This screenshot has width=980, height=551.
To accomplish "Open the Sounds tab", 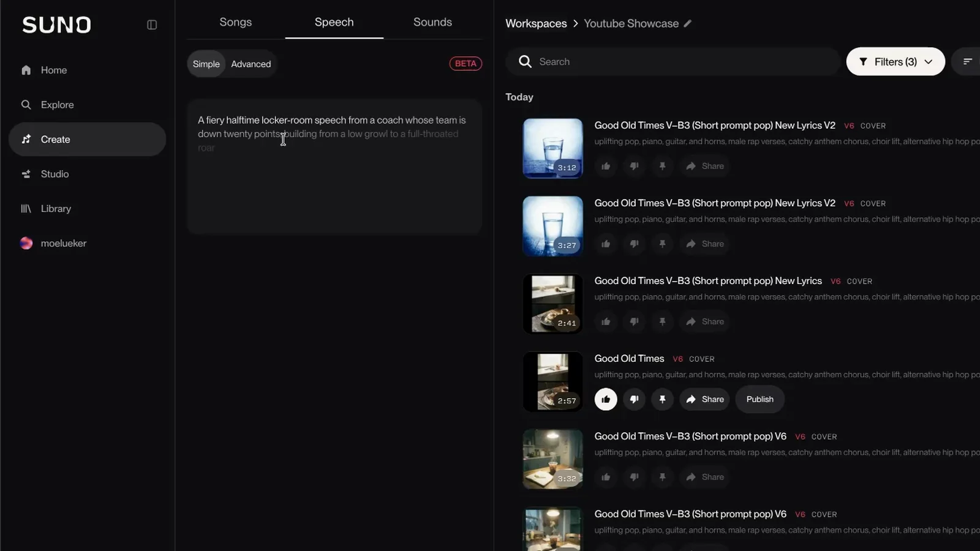I will pos(432,22).
